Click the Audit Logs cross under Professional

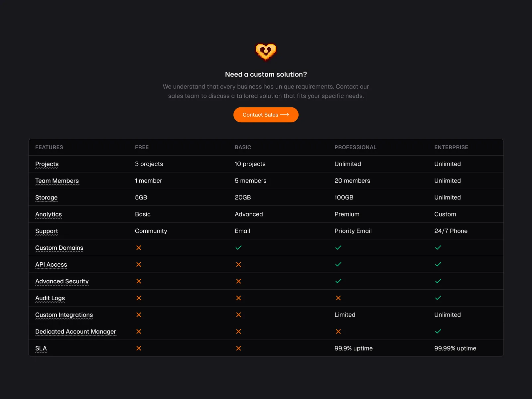338,298
